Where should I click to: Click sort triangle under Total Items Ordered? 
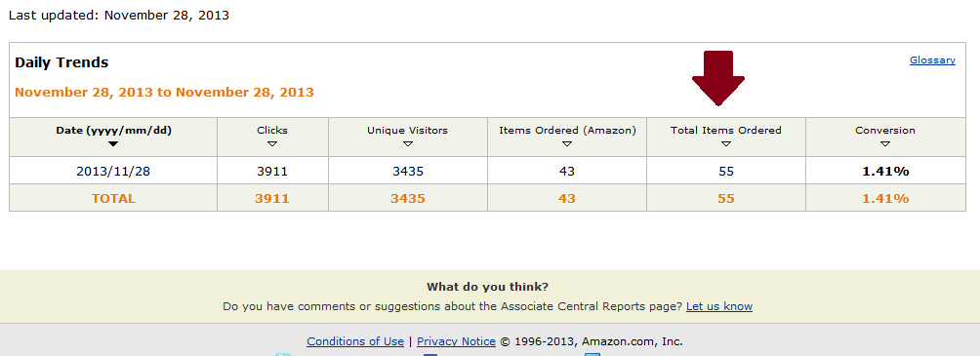(725, 144)
